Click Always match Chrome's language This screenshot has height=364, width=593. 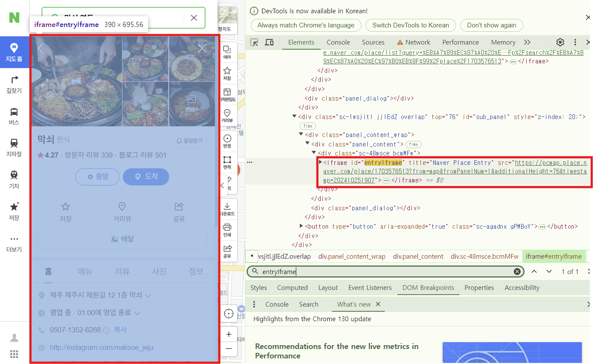[x=306, y=25]
